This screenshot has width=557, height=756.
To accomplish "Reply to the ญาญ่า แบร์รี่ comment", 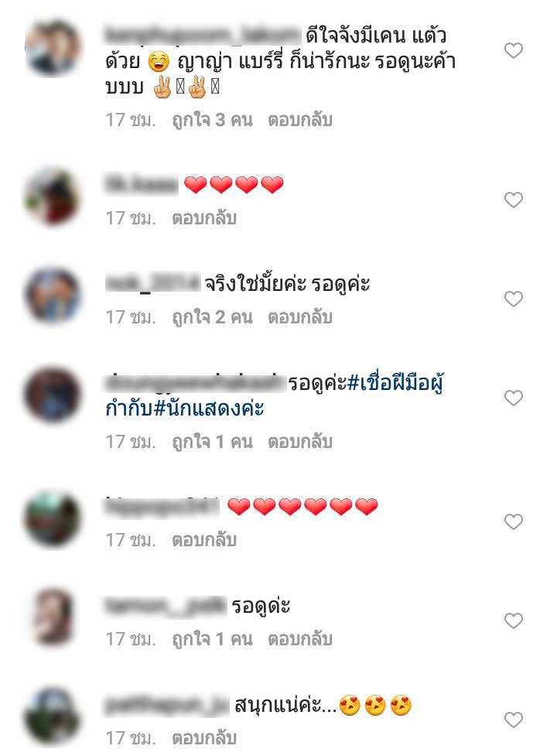I will [300, 120].
